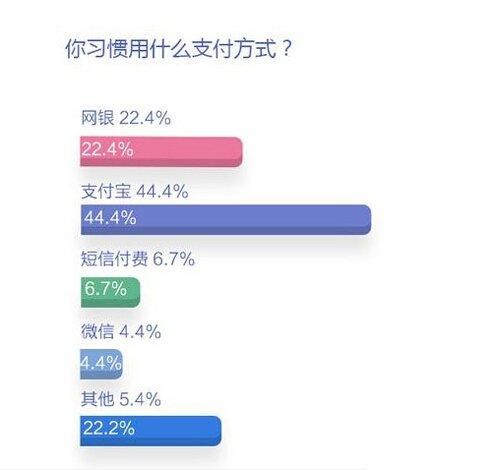Click the rounded right end of 支付宝 bar
The height and width of the screenshot is (470, 493).
(x=366, y=220)
